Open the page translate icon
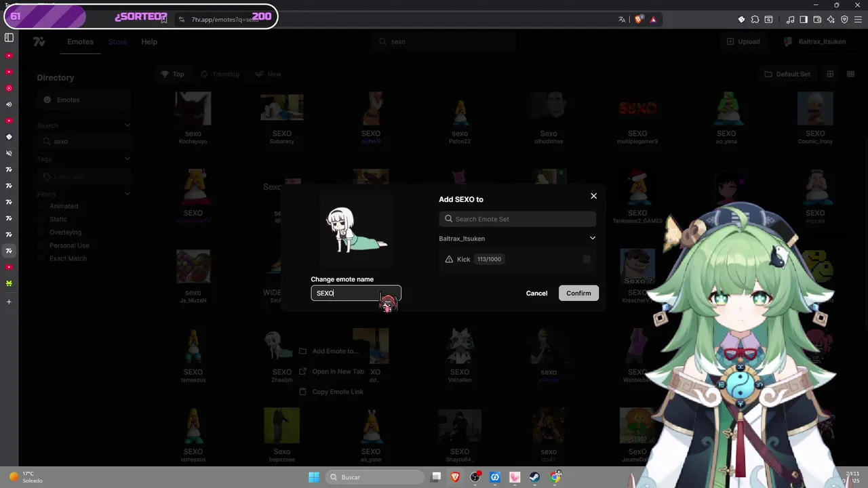The height and width of the screenshot is (488, 868). coord(622,20)
